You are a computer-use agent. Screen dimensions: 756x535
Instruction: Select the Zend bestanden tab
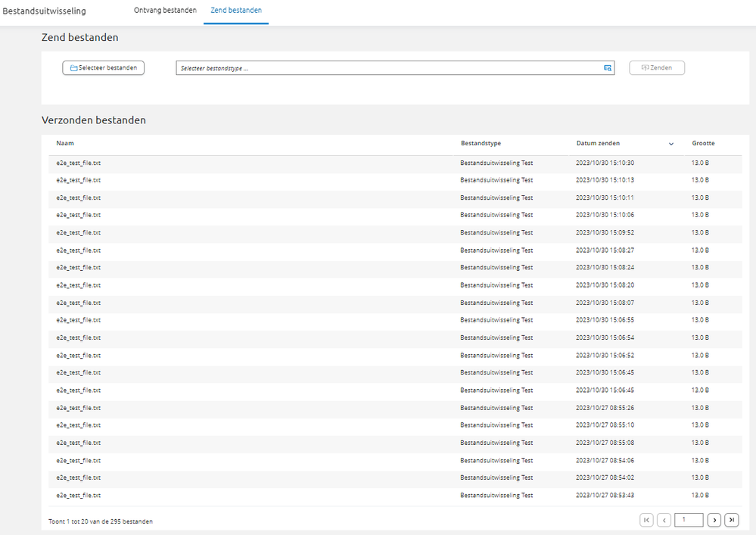236,10
